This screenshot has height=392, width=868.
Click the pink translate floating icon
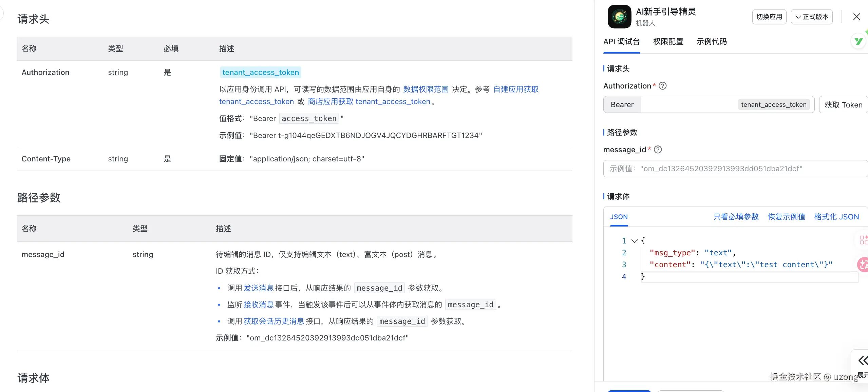pyautogui.click(x=863, y=264)
